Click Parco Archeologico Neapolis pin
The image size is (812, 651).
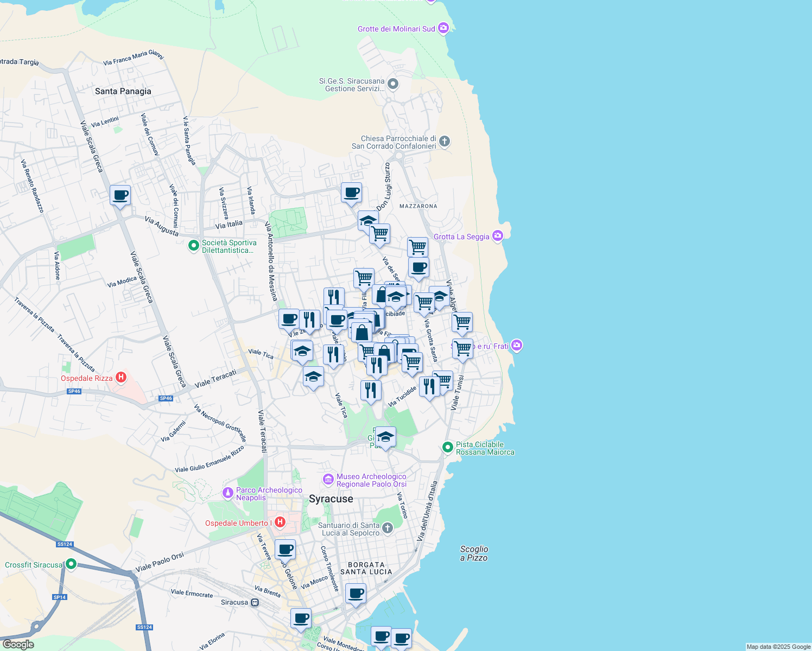click(x=227, y=493)
